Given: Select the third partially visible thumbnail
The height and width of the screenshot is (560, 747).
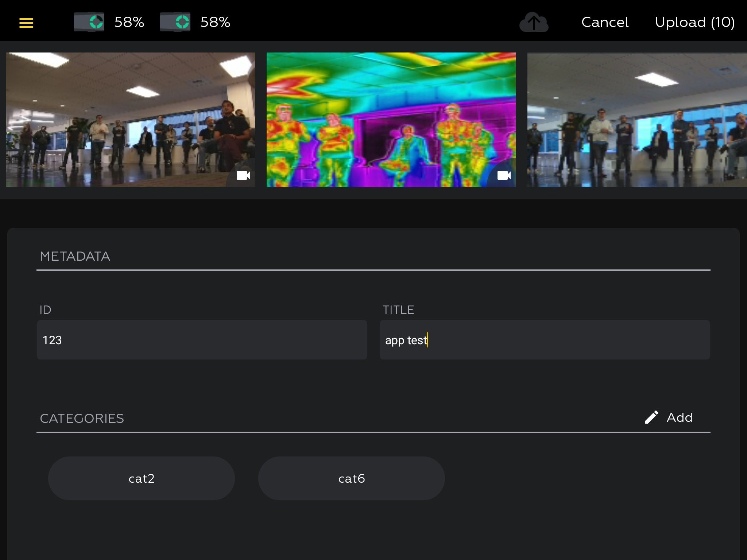Looking at the screenshot, I should tap(637, 120).
